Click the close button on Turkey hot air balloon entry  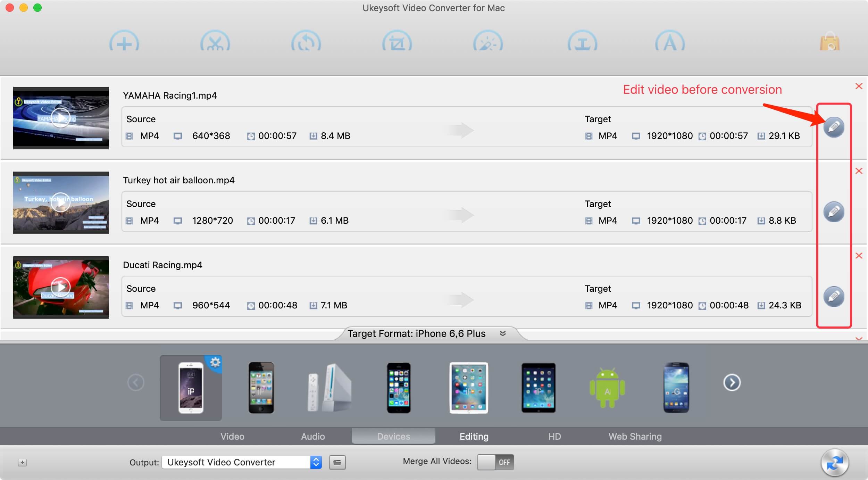tap(859, 172)
